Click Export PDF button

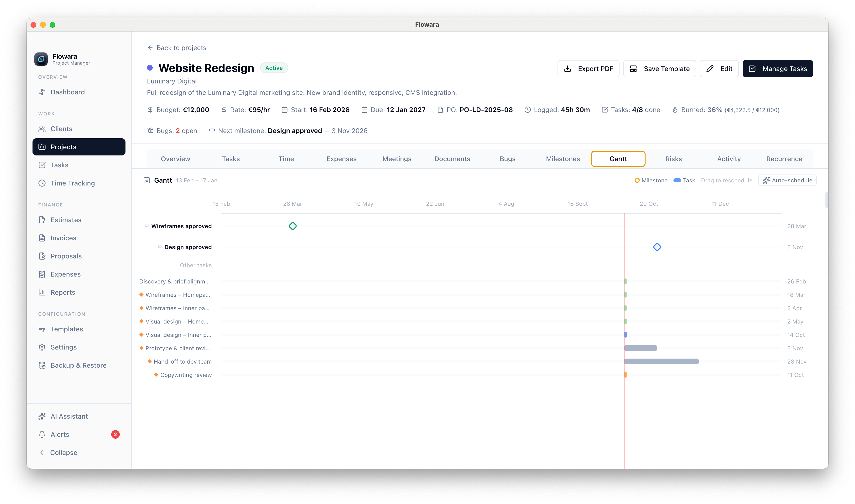coord(588,69)
